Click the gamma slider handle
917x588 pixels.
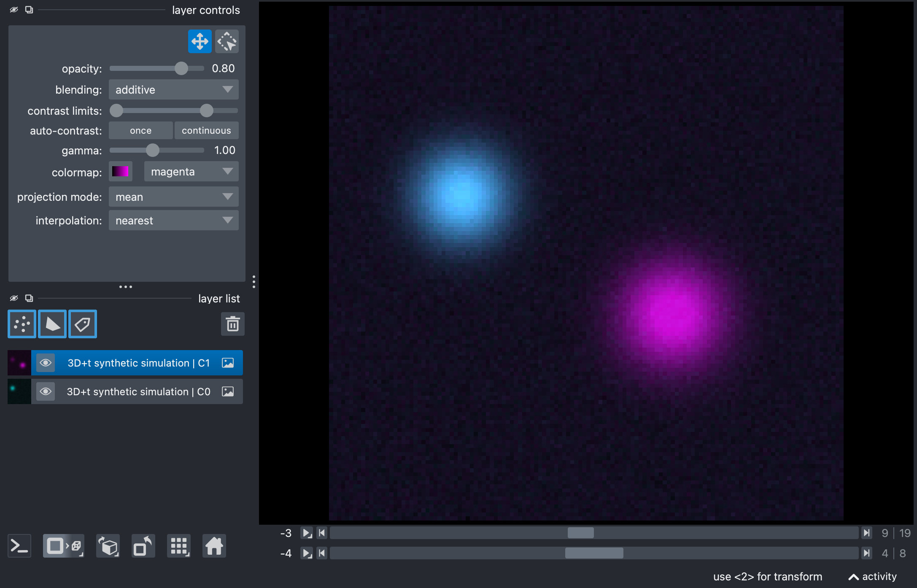(x=153, y=150)
